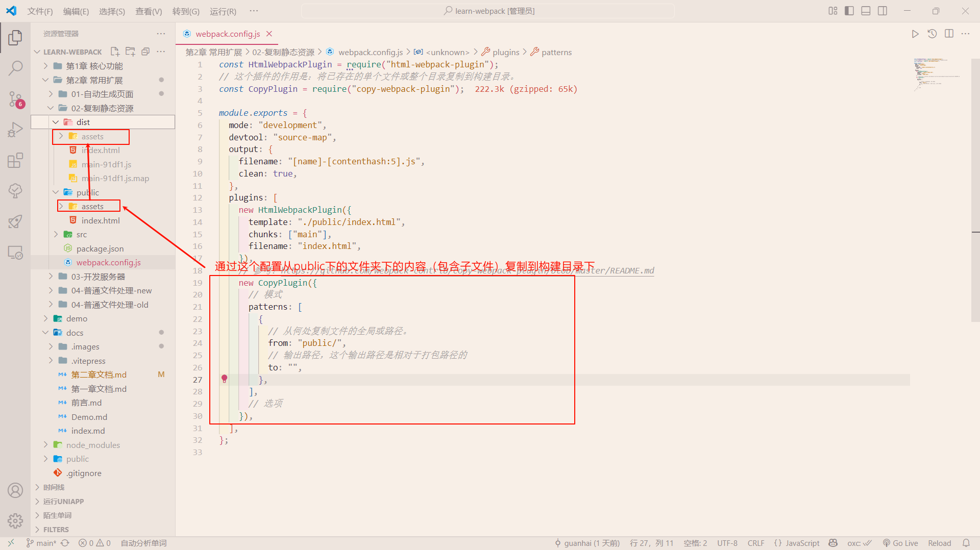Open Source Control view with 6 changes
This screenshot has width=980, height=550.
click(15, 99)
